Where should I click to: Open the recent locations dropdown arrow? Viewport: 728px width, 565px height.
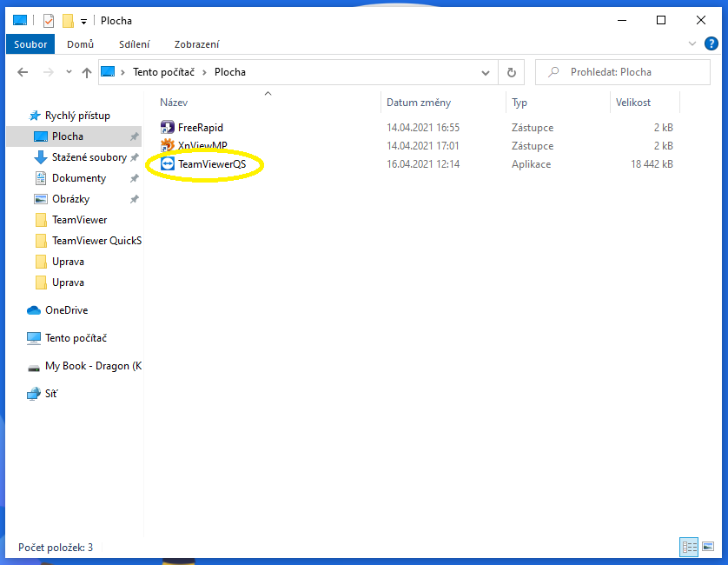pyautogui.click(x=69, y=72)
